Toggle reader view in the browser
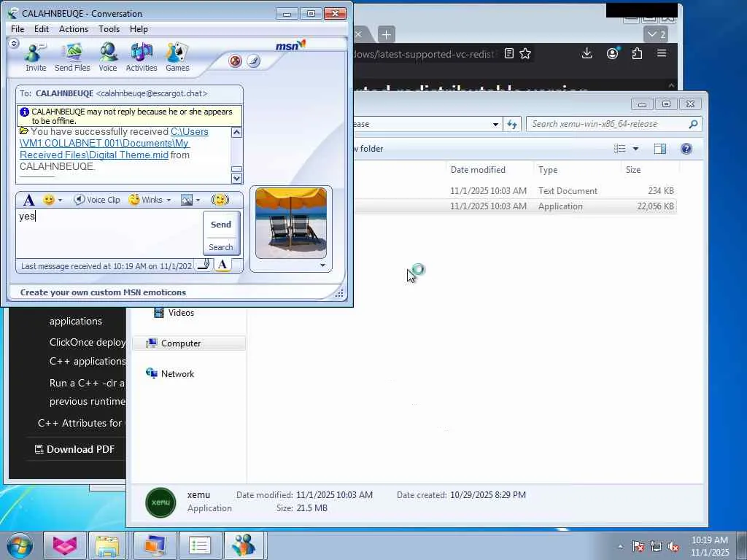The width and height of the screenshot is (747, 560). pyautogui.click(x=508, y=53)
